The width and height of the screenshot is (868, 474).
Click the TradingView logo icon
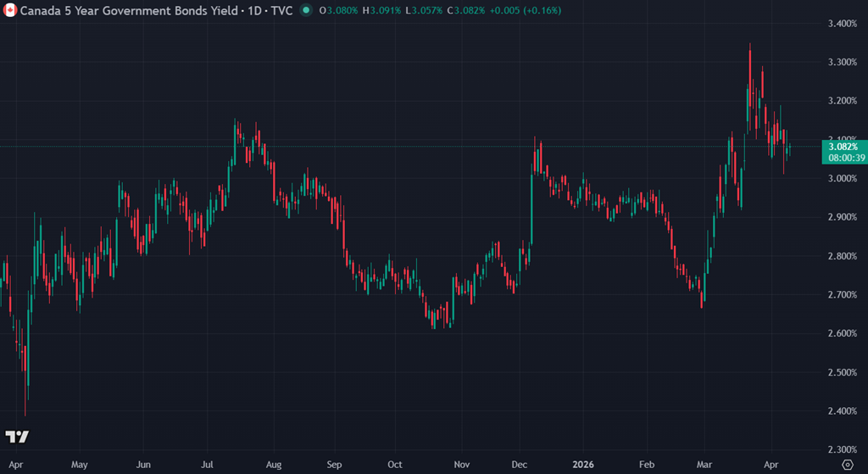click(17, 437)
